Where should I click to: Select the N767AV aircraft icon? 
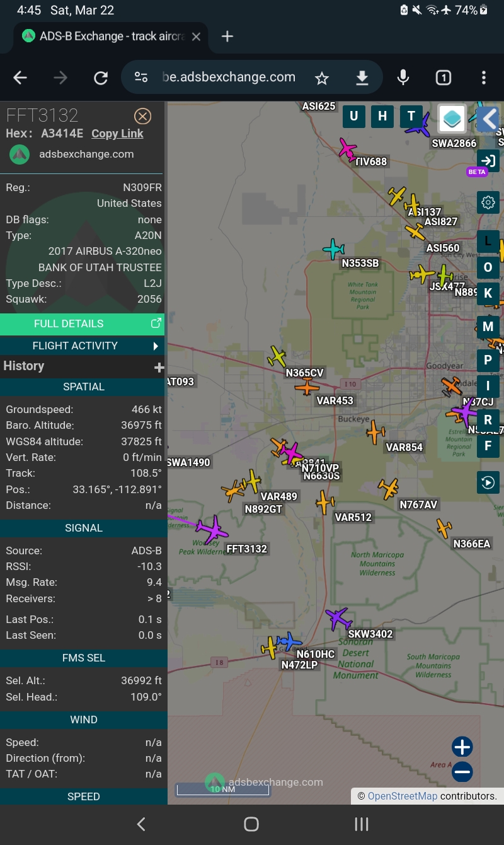pyautogui.click(x=389, y=489)
